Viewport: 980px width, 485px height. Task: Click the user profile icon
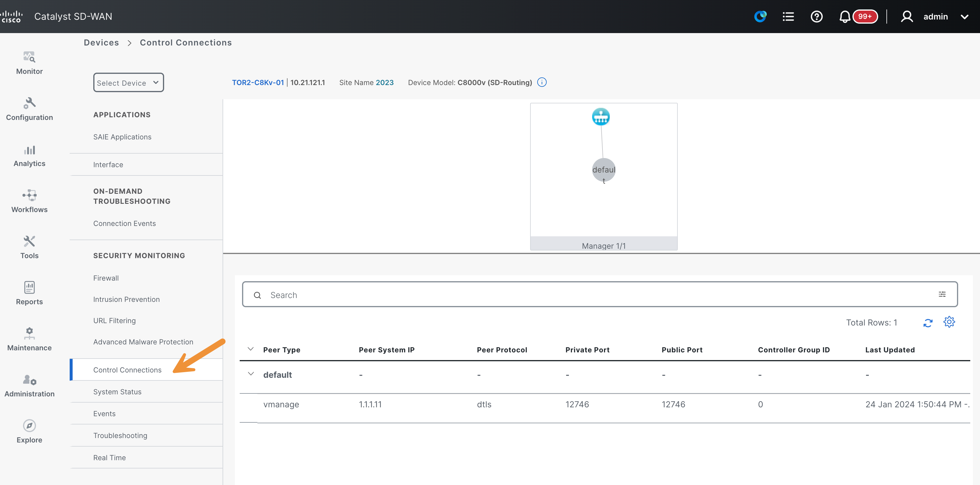pyautogui.click(x=907, y=16)
